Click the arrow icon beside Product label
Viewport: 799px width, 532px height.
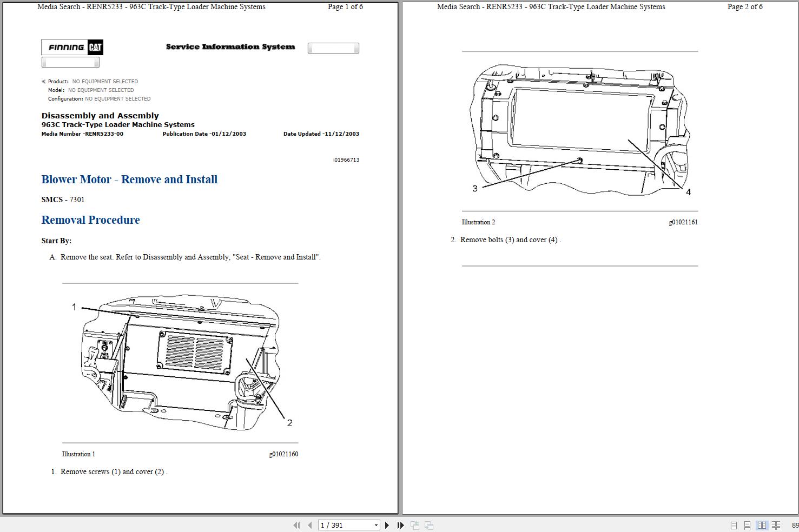click(44, 82)
